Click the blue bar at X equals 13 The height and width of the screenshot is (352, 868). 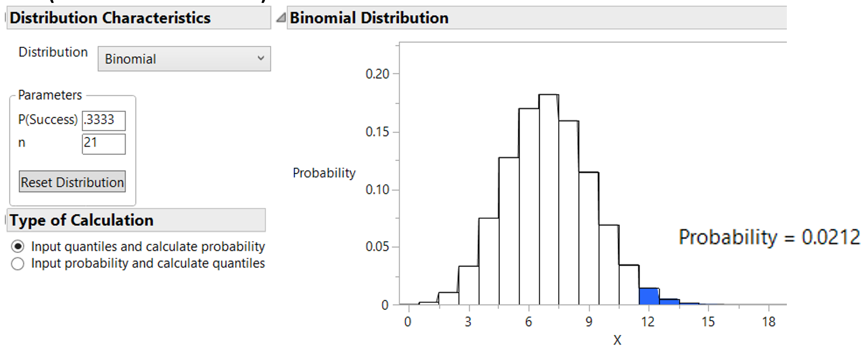(x=670, y=301)
